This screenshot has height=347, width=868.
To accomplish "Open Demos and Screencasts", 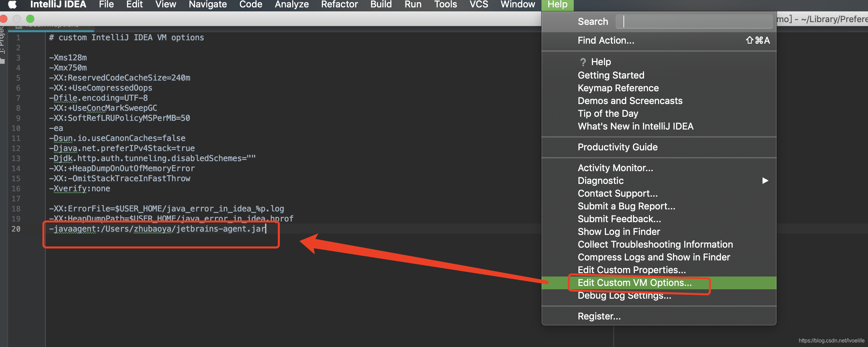I will click(659, 101).
